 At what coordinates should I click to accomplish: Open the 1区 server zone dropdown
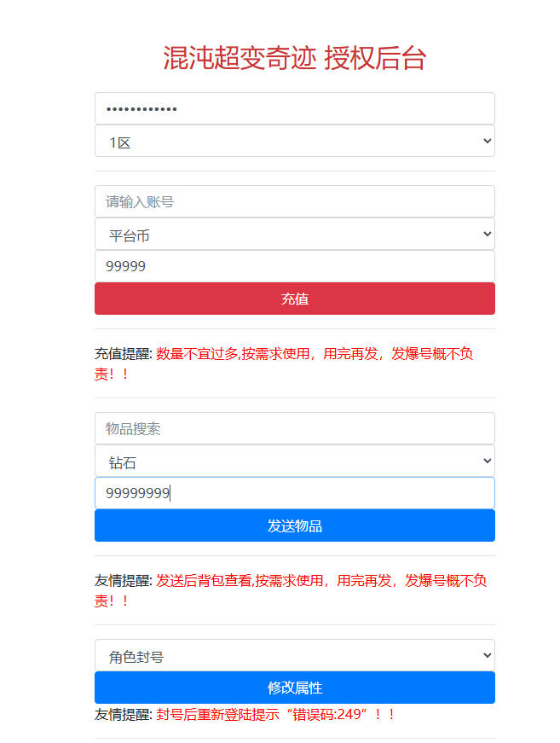click(294, 141)
